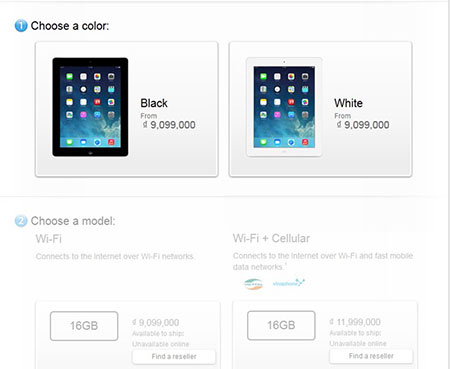Click the 9,099,000 price under White
The image size is (450, 369).
(x=363, y=125)
